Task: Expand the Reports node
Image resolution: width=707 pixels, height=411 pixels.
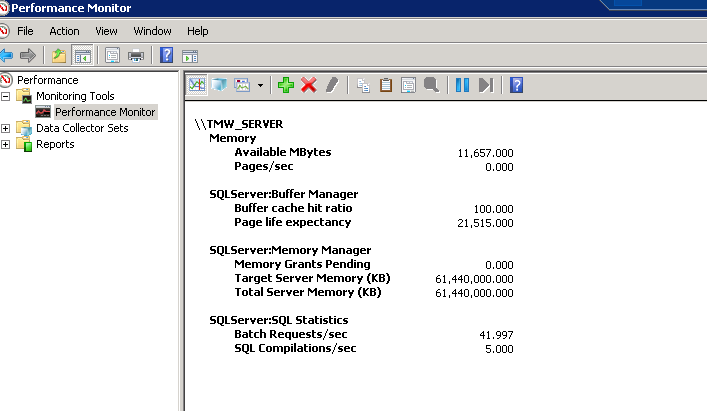Action: click(5, 145)
